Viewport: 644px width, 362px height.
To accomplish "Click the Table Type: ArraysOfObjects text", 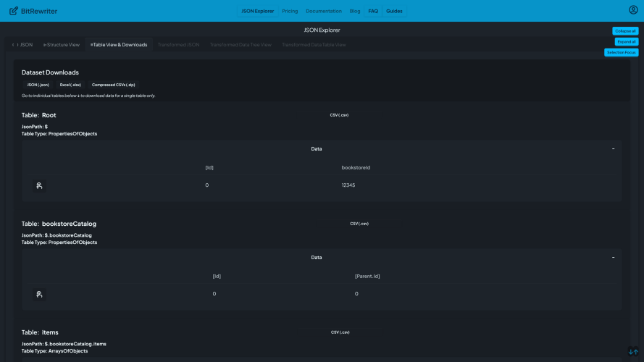I will pos(54,351).
